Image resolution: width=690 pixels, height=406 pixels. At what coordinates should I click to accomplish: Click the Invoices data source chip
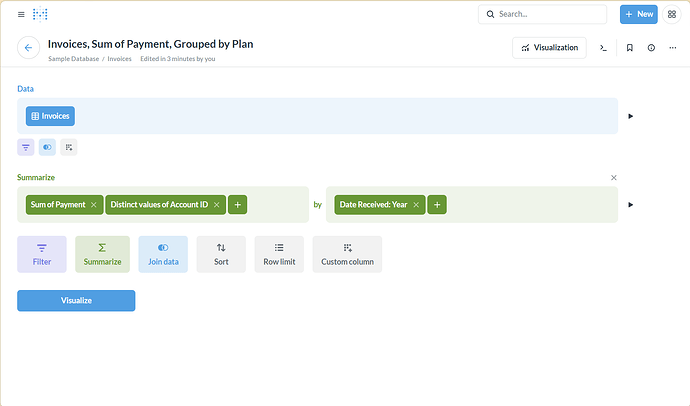click(x=50, y=116)
